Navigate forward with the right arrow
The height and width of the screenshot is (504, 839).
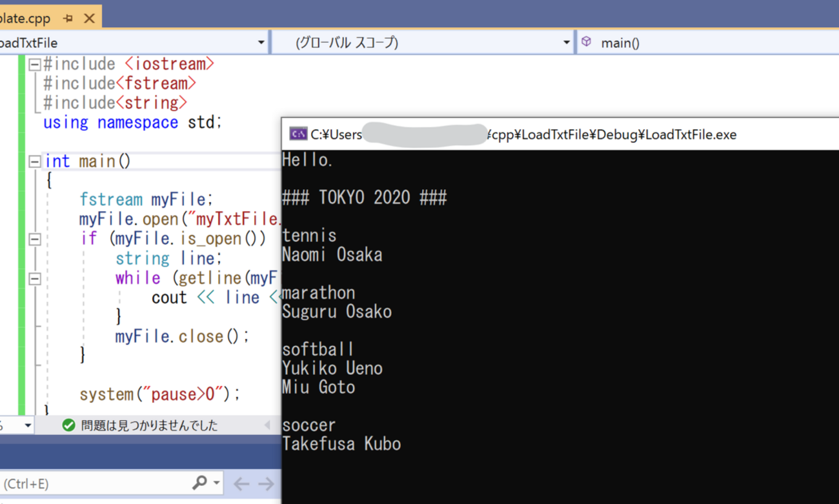point(266,483)
